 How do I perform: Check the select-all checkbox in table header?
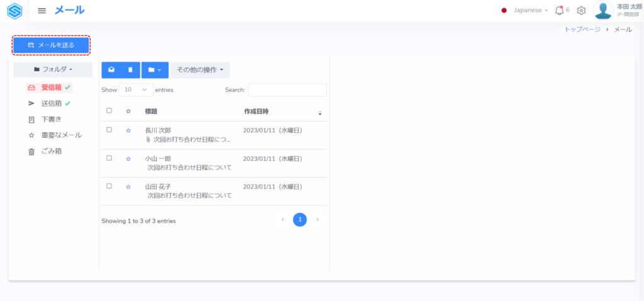coord(109,111)
